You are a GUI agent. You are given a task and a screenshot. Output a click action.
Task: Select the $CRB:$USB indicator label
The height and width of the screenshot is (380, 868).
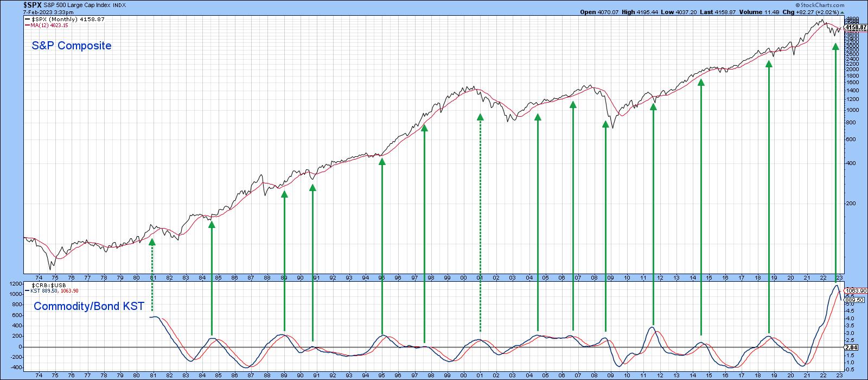click(49, 284)
